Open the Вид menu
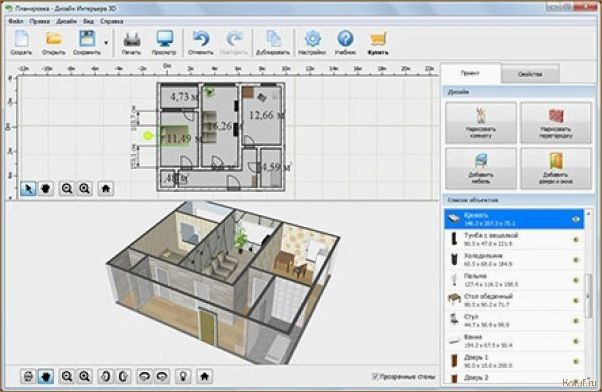Screen dimensions: 602x392 (88, 21)
